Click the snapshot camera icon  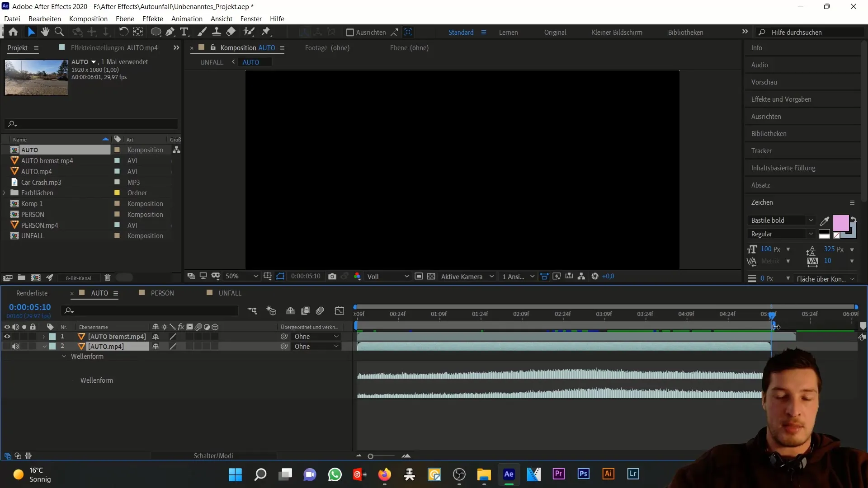[x=332, y=277]
